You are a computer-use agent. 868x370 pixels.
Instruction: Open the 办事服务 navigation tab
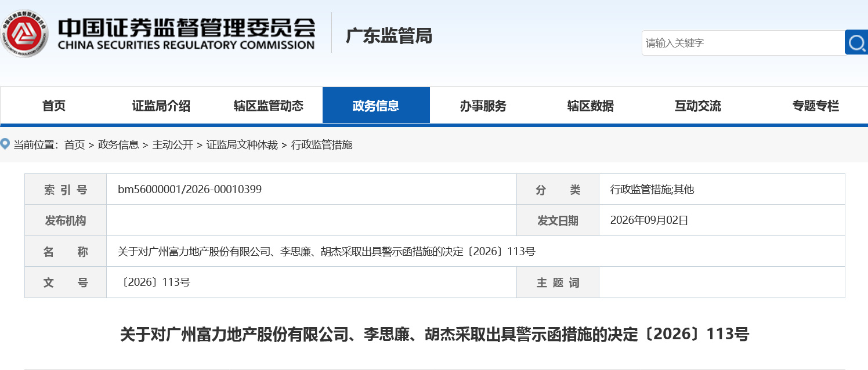click(x=483, y=106)
